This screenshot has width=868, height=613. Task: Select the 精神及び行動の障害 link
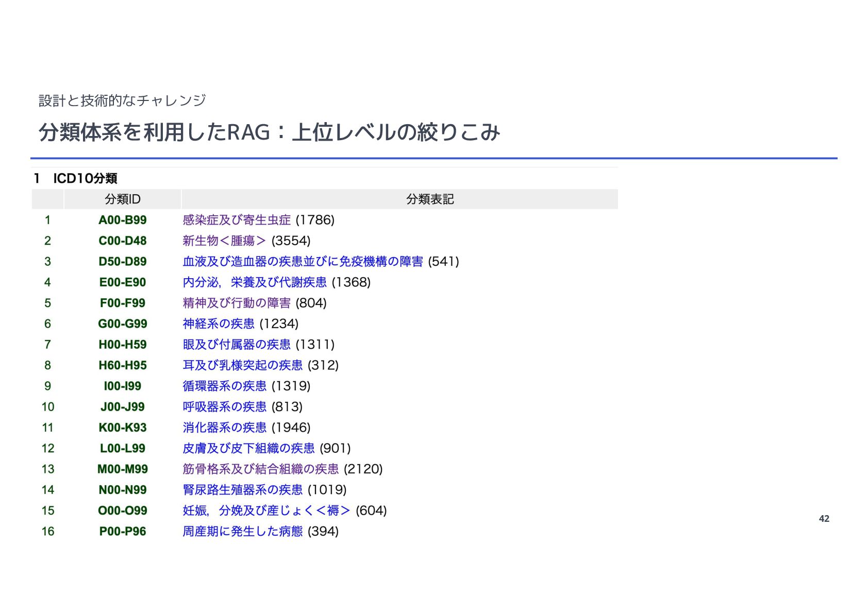click(x=237, y=303)
